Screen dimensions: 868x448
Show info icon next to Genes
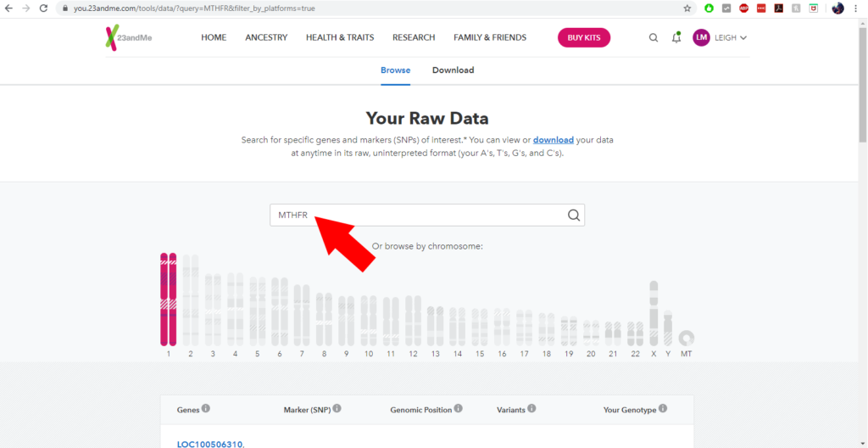click(x=206, y=409)
